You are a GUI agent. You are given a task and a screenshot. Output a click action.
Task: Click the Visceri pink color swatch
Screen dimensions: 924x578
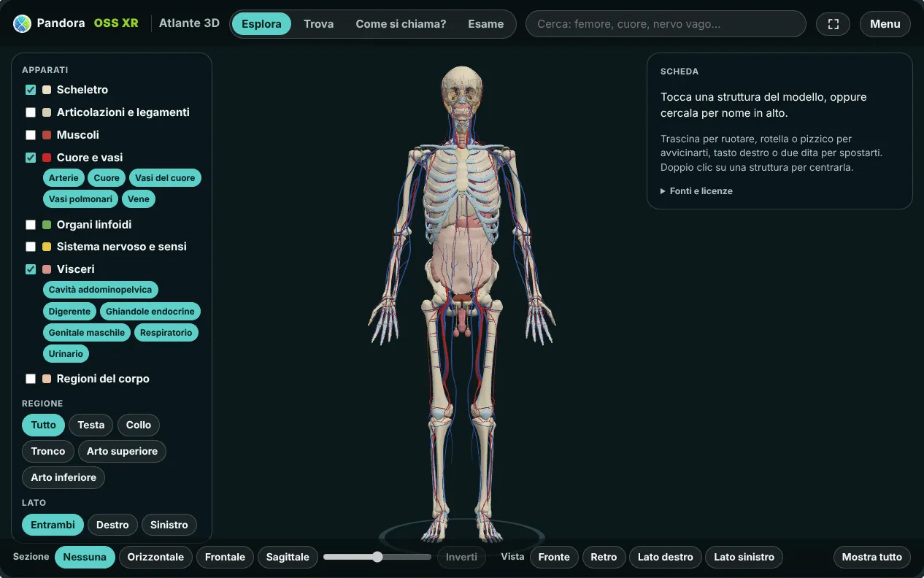[47, 269]
